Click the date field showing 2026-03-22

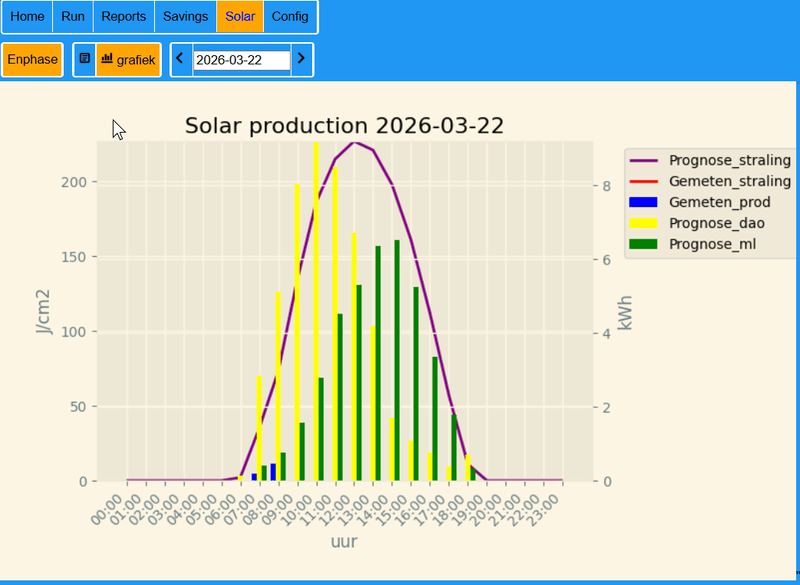point(240,60)
